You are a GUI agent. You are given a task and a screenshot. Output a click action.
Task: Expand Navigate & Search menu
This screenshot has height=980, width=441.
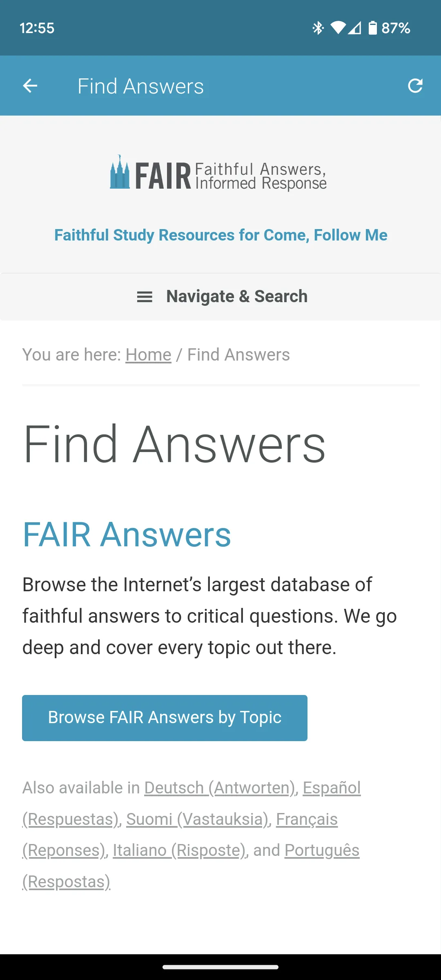point(220,297)
